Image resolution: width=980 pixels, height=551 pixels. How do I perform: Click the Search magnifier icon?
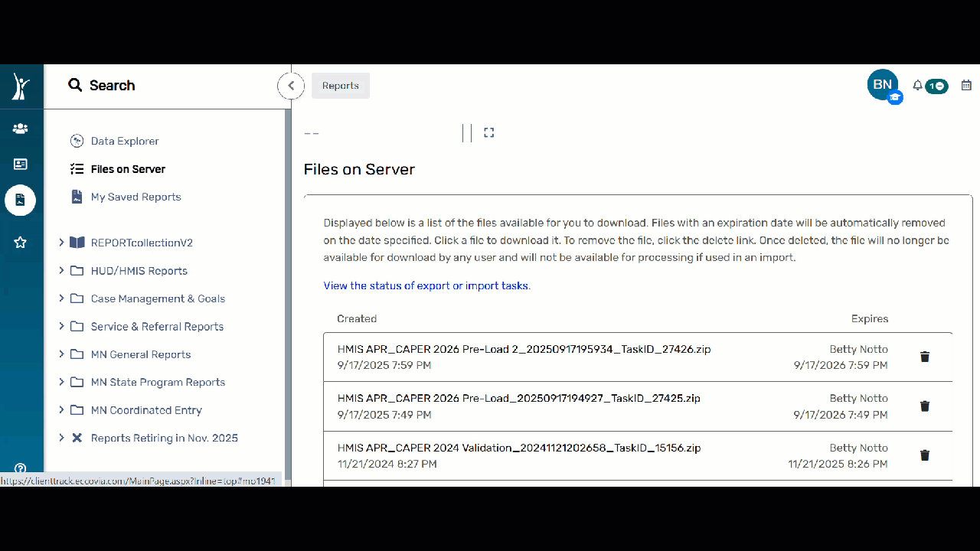75,85
